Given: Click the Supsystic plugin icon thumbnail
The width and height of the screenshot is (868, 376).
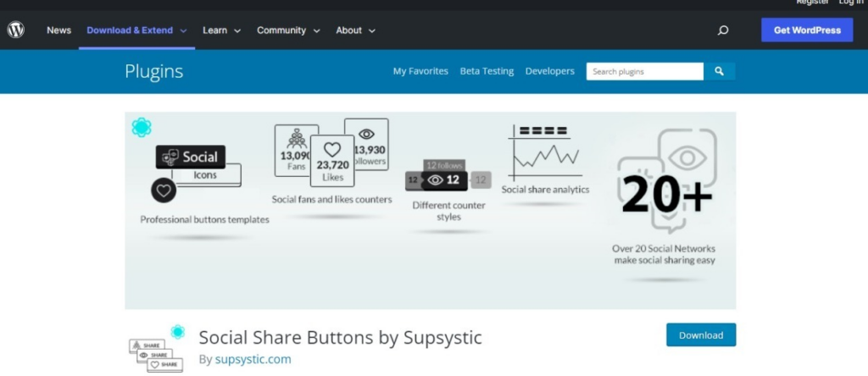Looking at the screenshot, I should 157,348.
